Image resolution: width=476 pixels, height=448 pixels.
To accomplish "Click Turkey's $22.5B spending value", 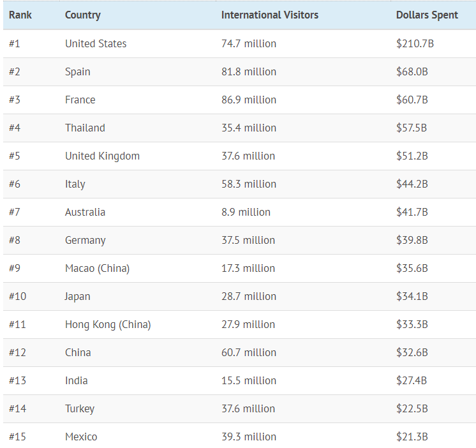I will (x=412, y=408).
